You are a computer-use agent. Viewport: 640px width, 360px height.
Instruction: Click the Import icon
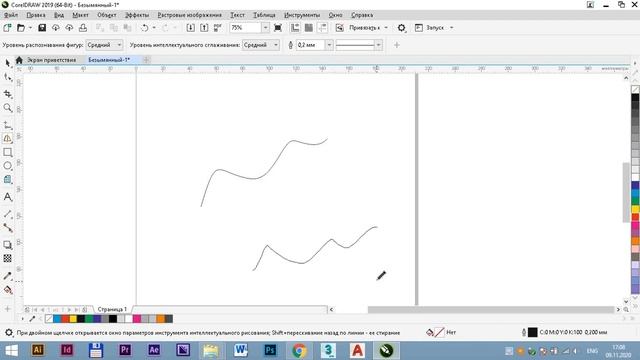191,28
